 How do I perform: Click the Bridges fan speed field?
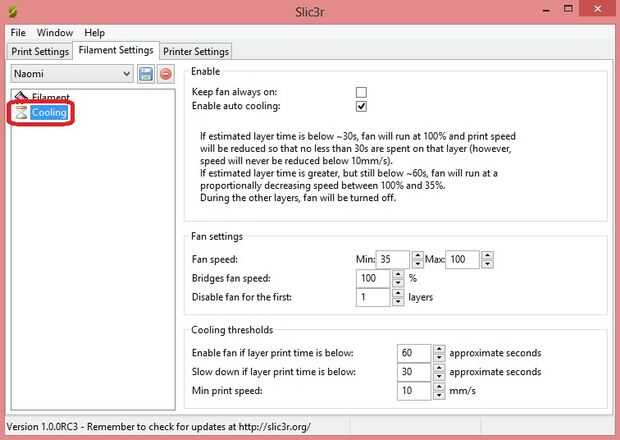tap(373, 278)
